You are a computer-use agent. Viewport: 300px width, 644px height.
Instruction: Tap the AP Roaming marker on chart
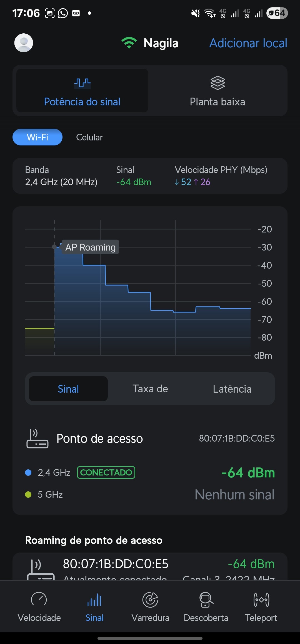[x=90, y=247]
